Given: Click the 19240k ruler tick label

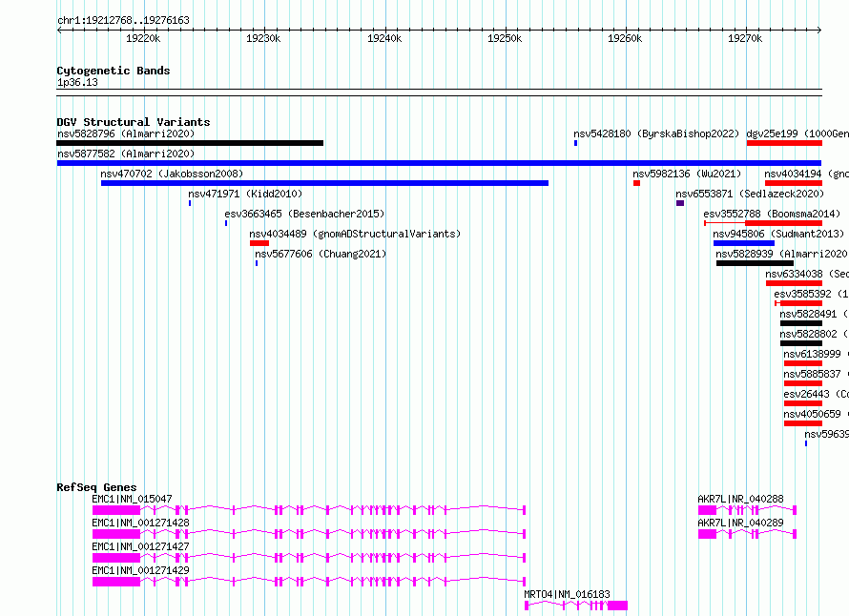Looking at the screenshot, I should [384, 38].
